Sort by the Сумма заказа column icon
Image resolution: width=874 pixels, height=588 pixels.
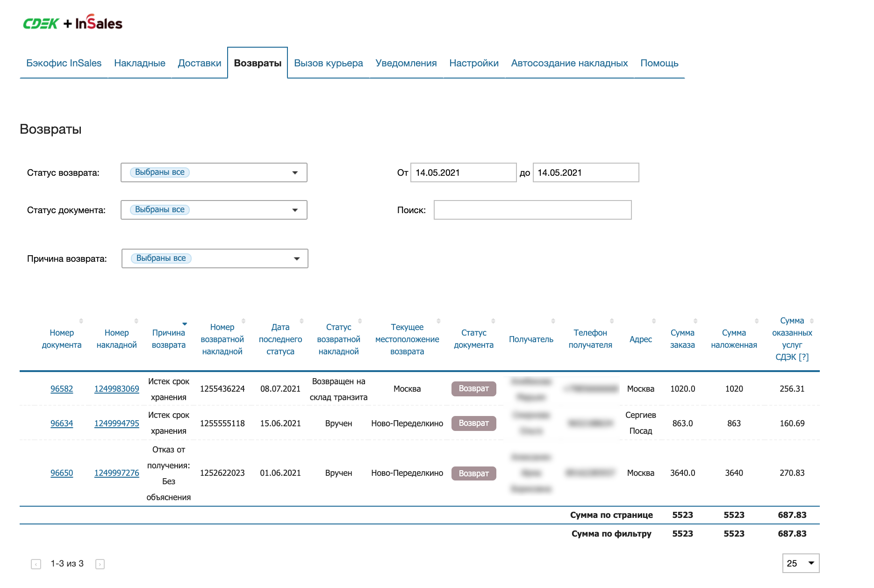coord(695,321)
